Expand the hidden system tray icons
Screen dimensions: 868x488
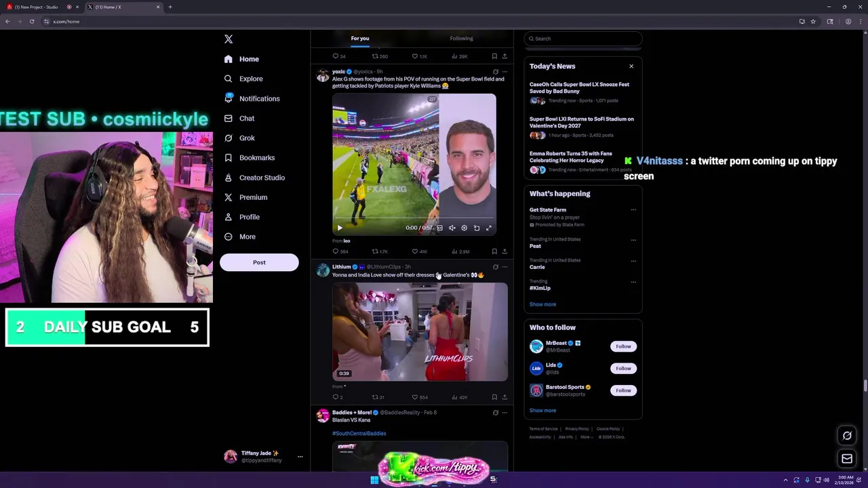tap(785, 480)
